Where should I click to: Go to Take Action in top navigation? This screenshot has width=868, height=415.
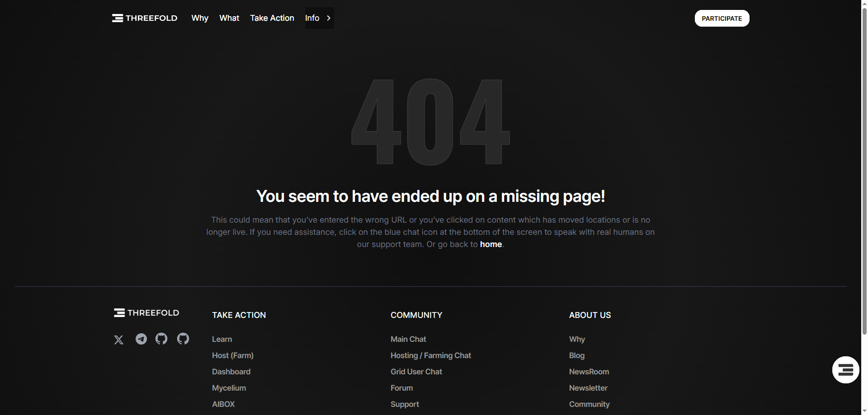pos(272,18)
